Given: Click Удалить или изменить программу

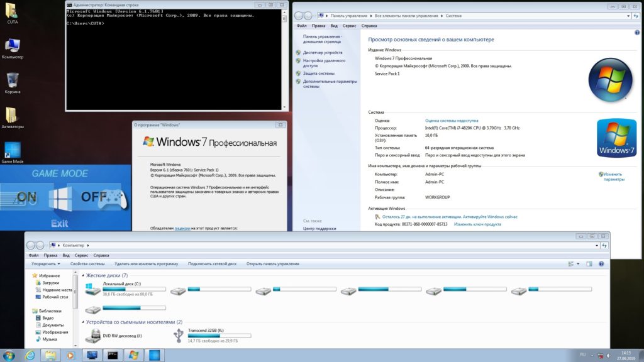Looking at the screenshot, I should coord(146,264).
